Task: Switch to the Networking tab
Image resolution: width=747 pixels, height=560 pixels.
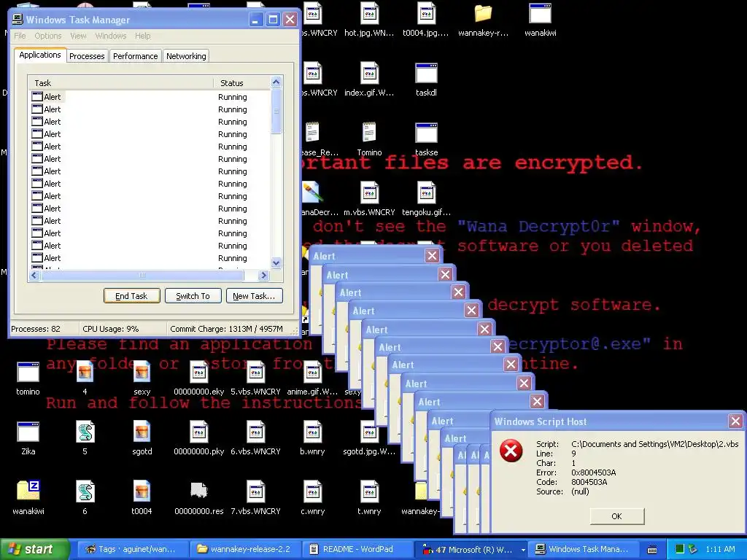Action: [x=186, y=55]
